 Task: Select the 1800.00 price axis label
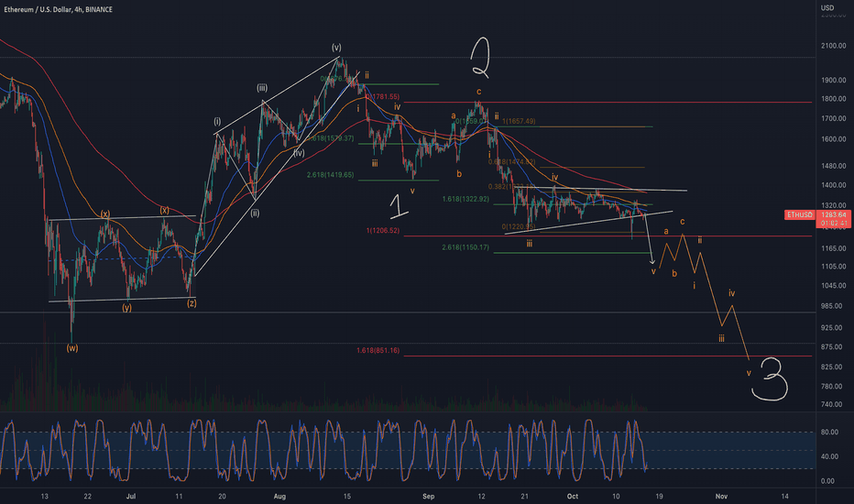click(x=833, y=99)
